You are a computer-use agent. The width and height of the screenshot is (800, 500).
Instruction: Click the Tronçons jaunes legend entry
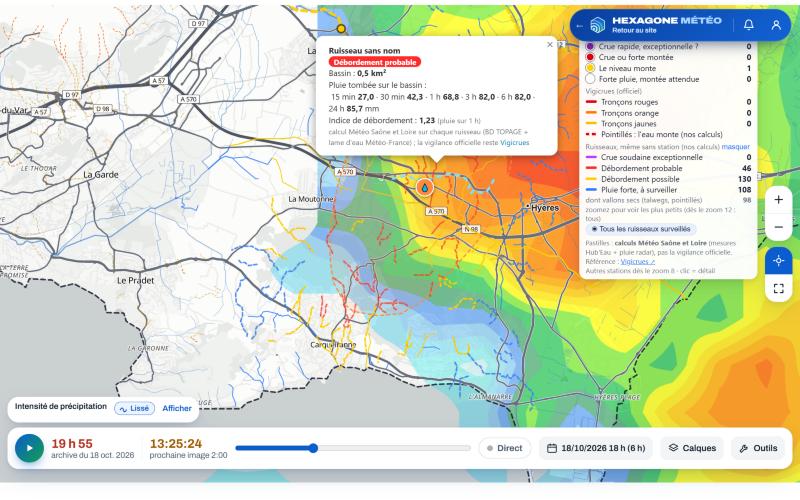click(668, 123)
